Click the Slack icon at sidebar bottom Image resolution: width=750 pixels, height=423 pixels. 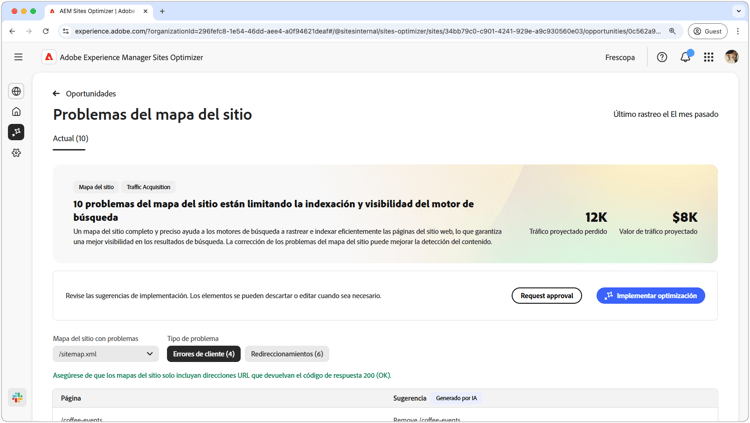pyautogui.click(x=17, y=397)
